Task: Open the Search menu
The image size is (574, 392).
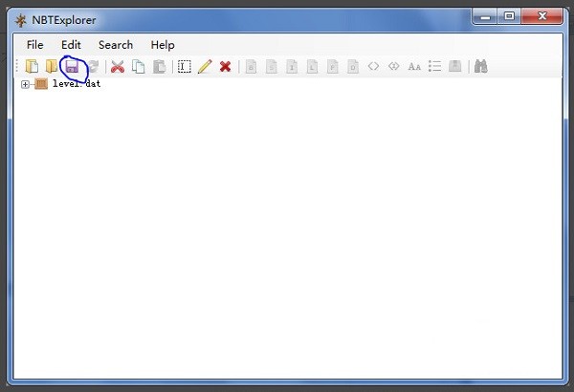Action: click(116, 45)
